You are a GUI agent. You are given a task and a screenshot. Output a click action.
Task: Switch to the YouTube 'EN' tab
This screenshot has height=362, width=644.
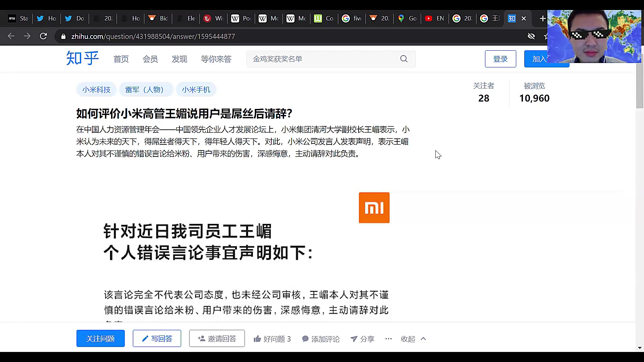[435, 18]
